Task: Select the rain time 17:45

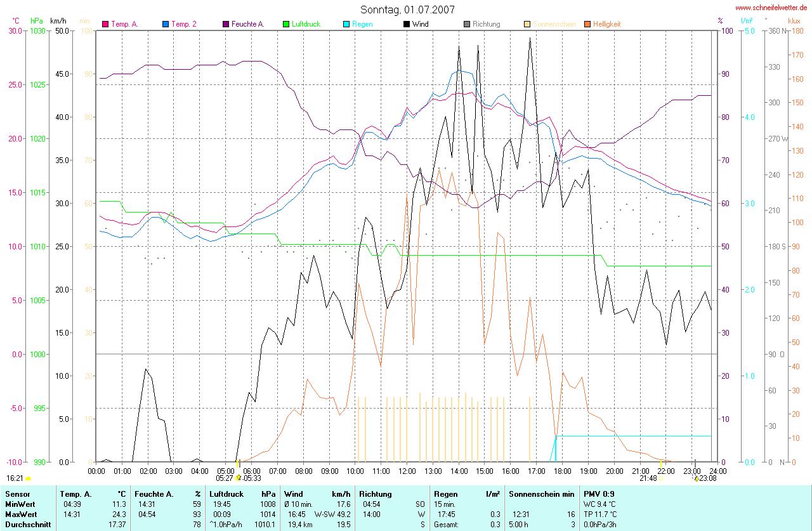Action: [x=447, y=514]
